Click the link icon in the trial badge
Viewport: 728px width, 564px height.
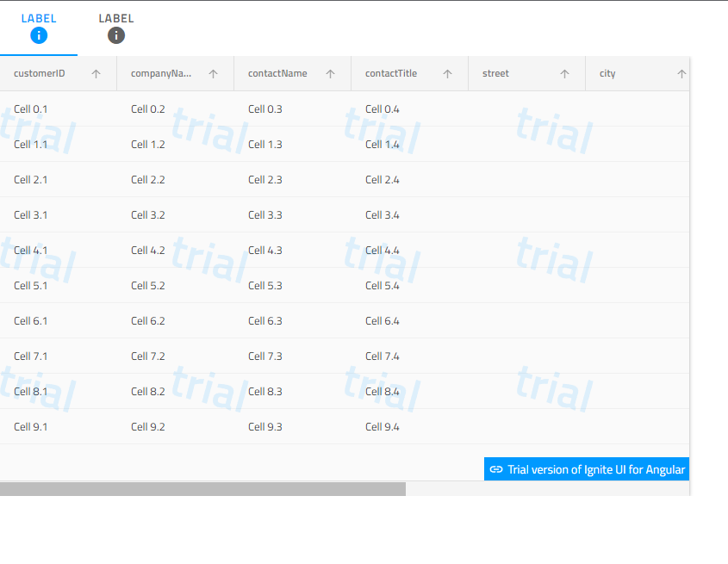tap(495, 469)
